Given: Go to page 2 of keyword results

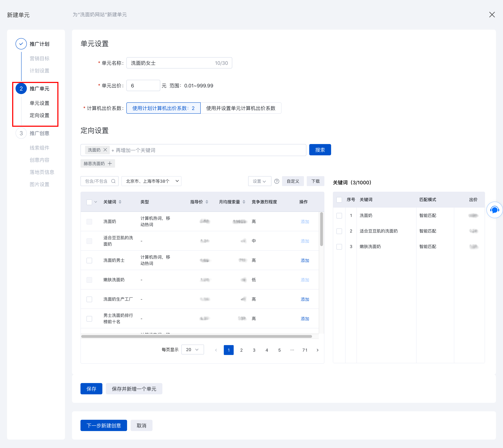Looking at the screenshot, I should [241, 350].
